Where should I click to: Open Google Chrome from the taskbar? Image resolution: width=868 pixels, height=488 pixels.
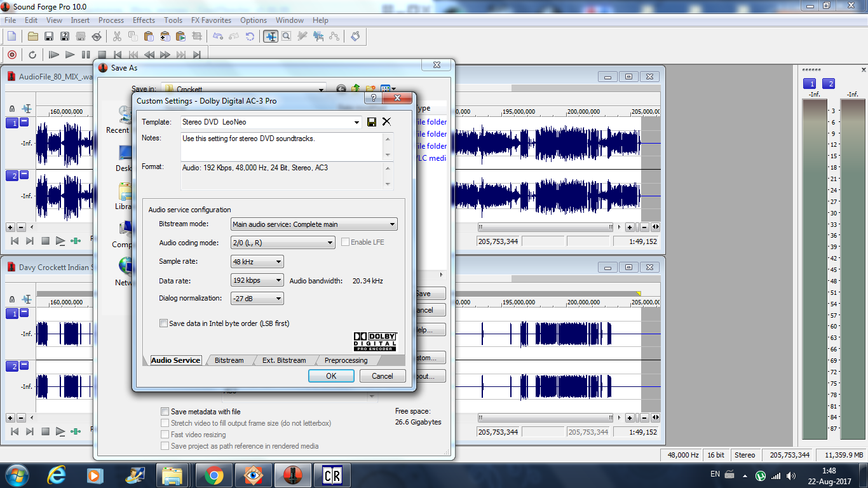[x=213, y=475]
